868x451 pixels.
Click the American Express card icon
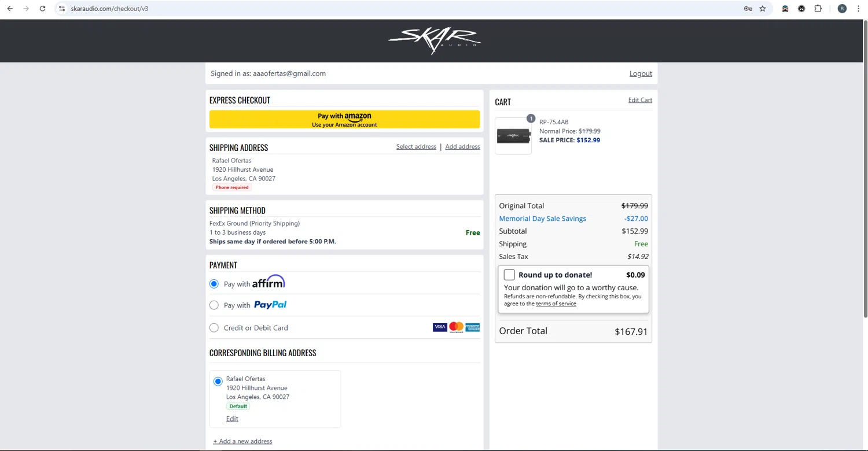click(x=472, y=327)
